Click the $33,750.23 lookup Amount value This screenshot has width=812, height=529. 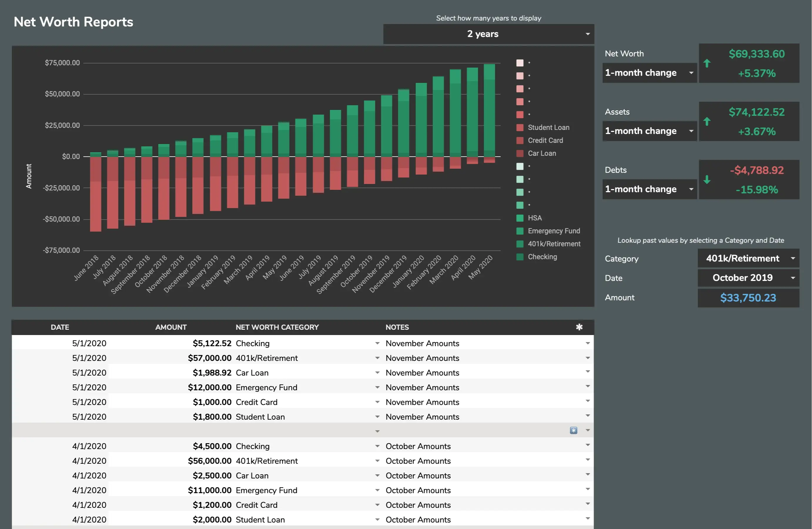(748, 298)
